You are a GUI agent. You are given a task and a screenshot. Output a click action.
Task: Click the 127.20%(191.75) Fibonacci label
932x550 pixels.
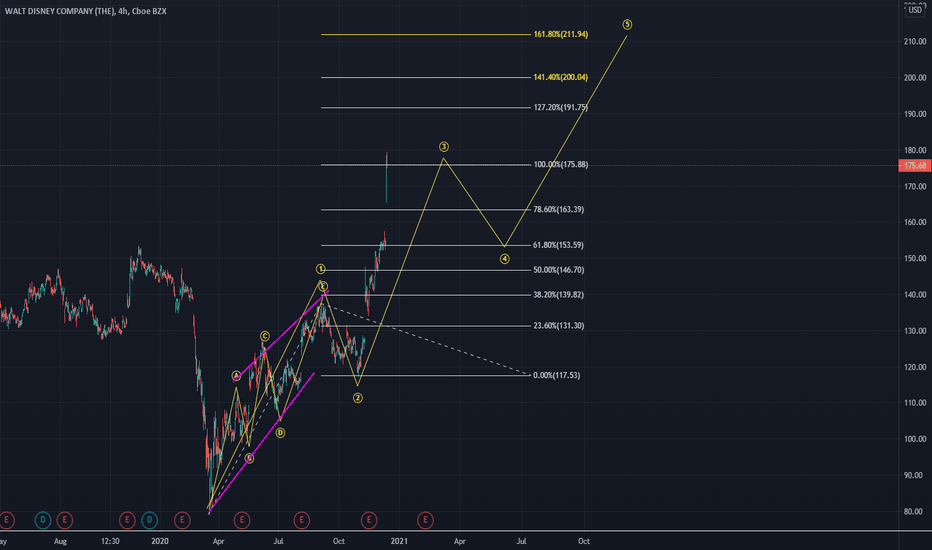coord(561,108)
